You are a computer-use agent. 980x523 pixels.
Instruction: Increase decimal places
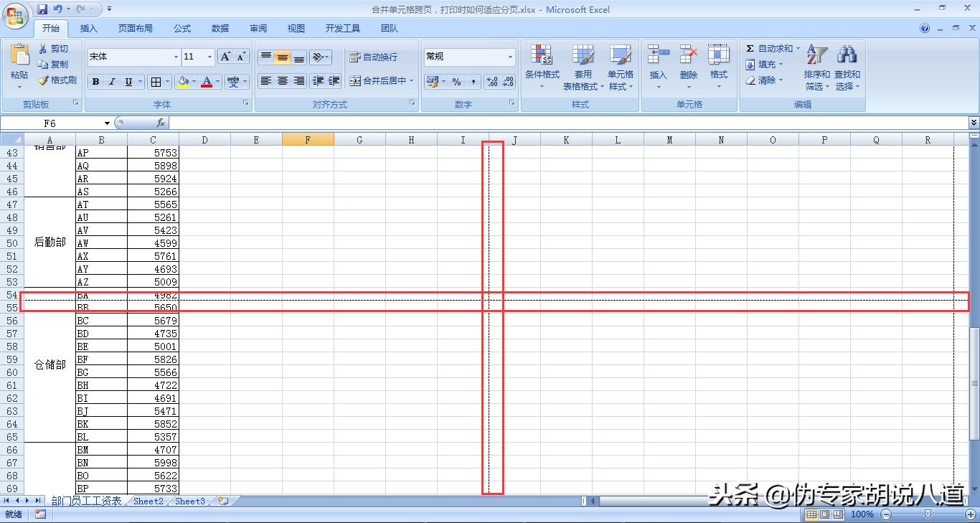click(491, 82)
